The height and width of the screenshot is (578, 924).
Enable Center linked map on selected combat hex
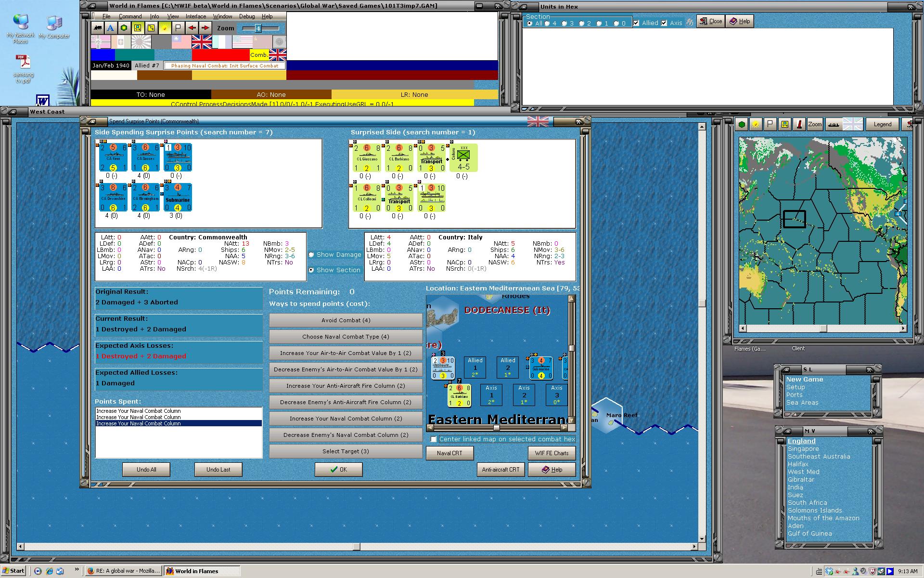(434, 439)
